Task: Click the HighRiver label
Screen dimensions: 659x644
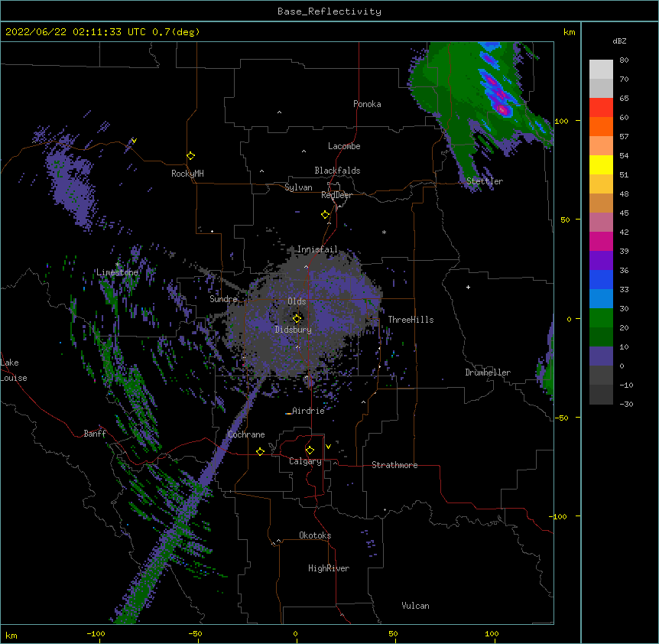Action: tap(329, 568)
